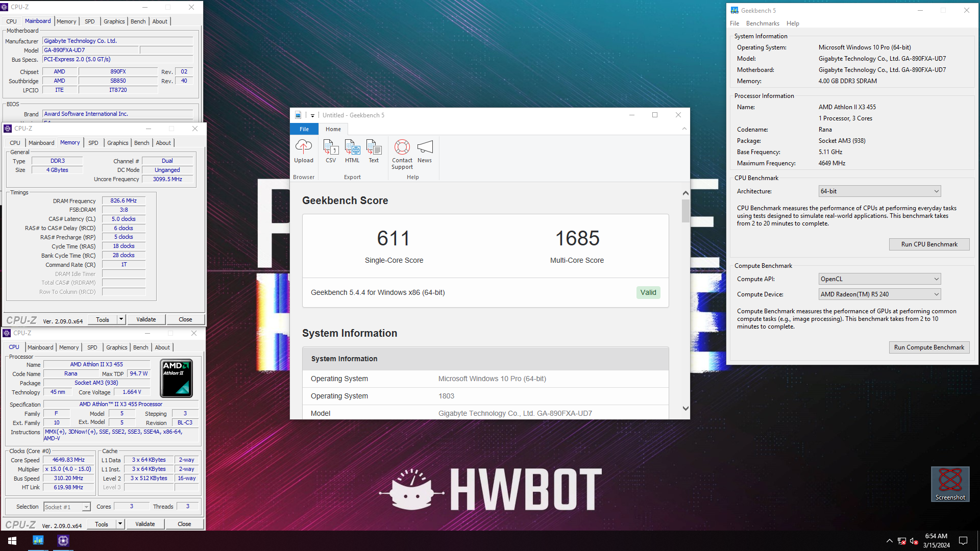Screen dimensions: 980x551
Task: Click Upload icon in Geekbench ribbon
Action: point(303,151)
